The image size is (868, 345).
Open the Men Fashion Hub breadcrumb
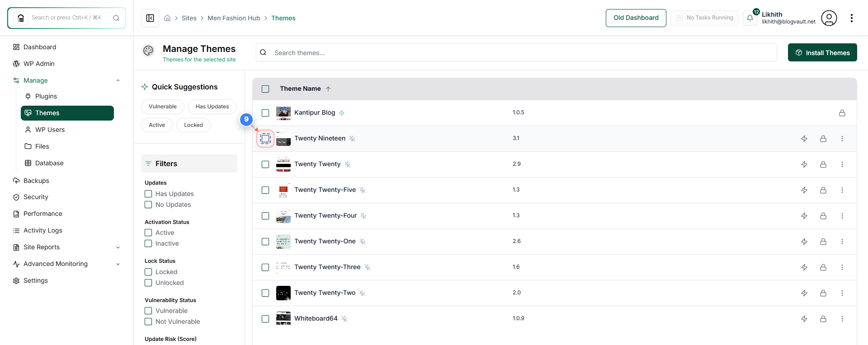(x=234, y=18)
